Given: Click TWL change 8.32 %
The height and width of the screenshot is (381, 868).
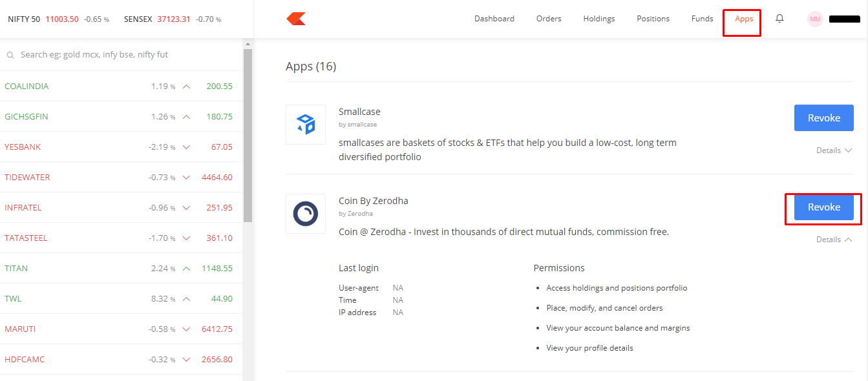Looking at the screenshot, I should [164, 299].
